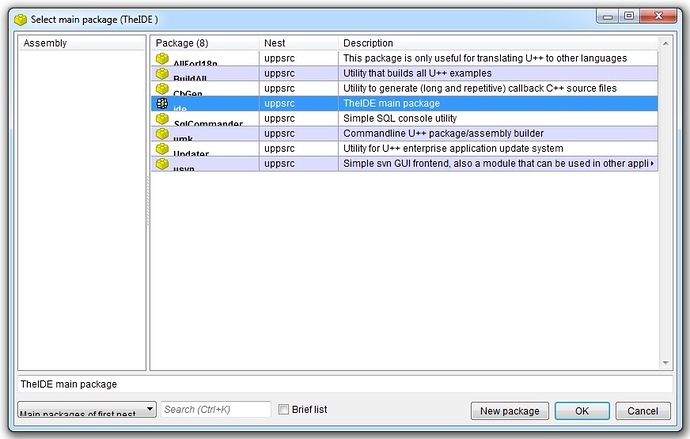Select the SqlCommander package name

208,122
